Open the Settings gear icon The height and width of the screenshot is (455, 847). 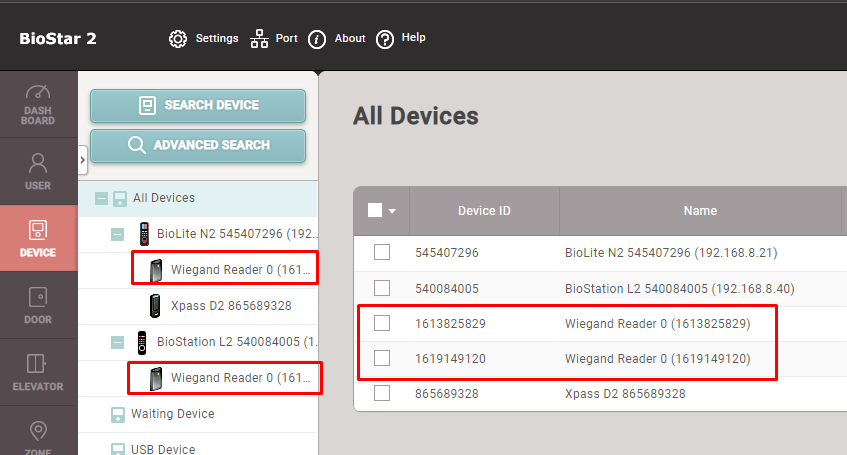coord(178,39)
